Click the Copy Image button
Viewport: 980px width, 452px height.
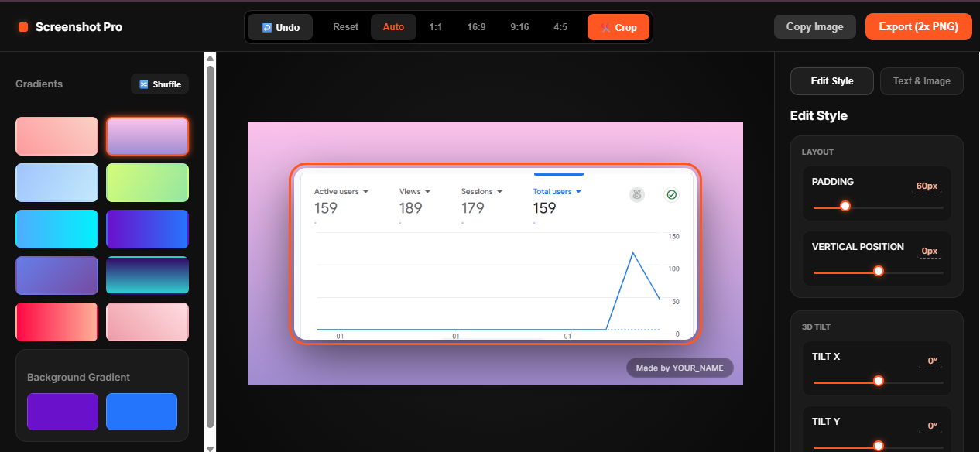815,26
